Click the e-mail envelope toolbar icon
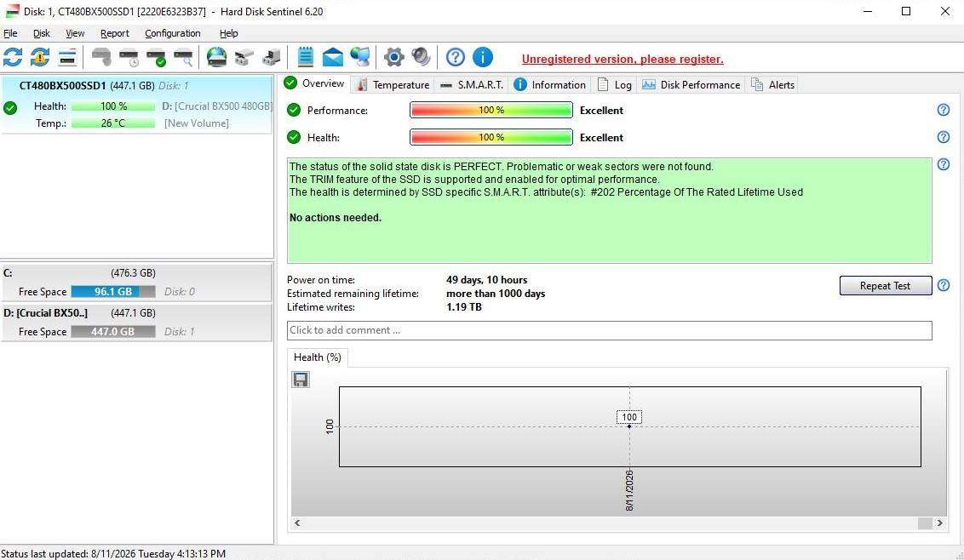Image resolution: width=964 pixels, height=560 pixels. tap(333, 57)
